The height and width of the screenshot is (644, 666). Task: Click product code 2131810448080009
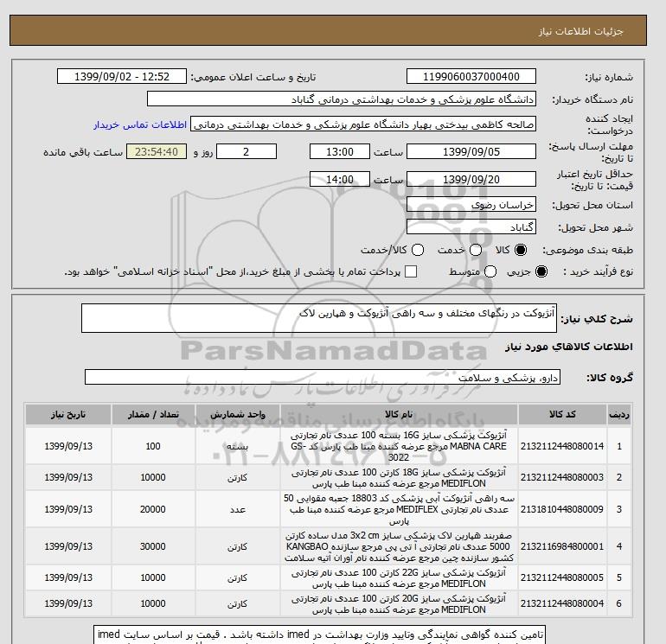click(562, 509)
